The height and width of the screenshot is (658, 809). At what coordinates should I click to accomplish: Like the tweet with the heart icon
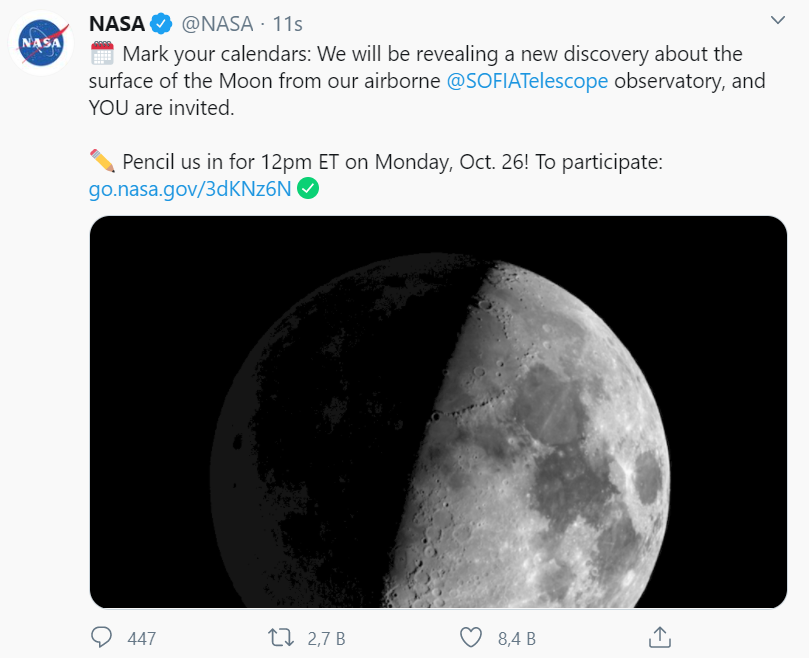pyautogui.click(x=470, y=636)
